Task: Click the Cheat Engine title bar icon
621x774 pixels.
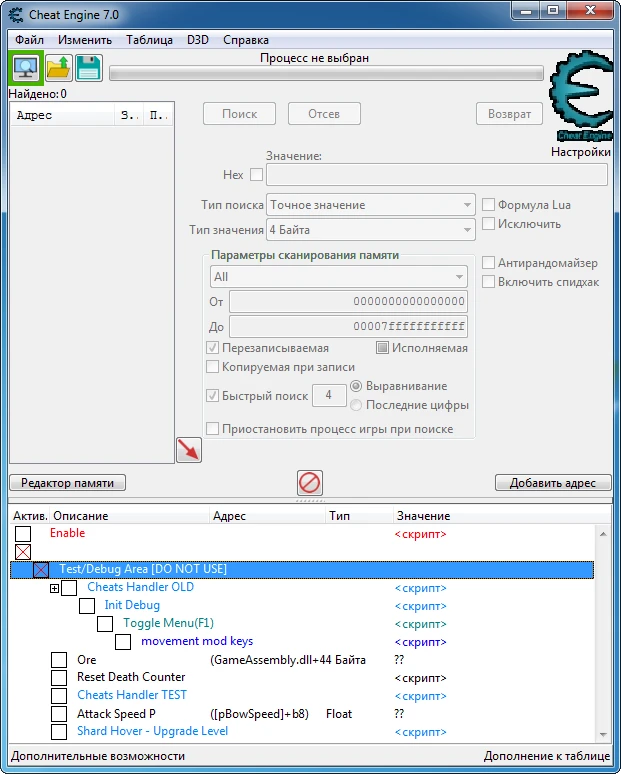Action: 16,15
